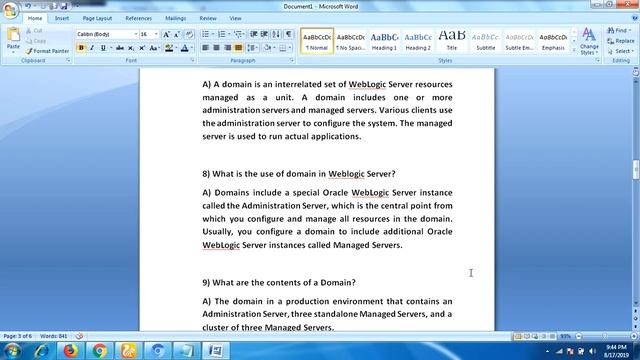Clear all text formatting
The width and height of the screenshot is (640, 360).
coord(189,34)
